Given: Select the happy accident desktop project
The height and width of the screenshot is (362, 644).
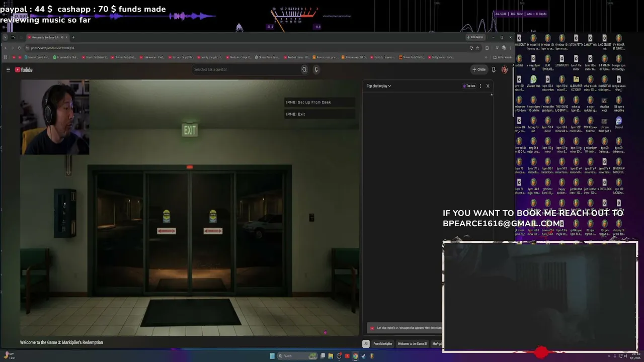Looking at the screenshot, I should coord(562,186).
